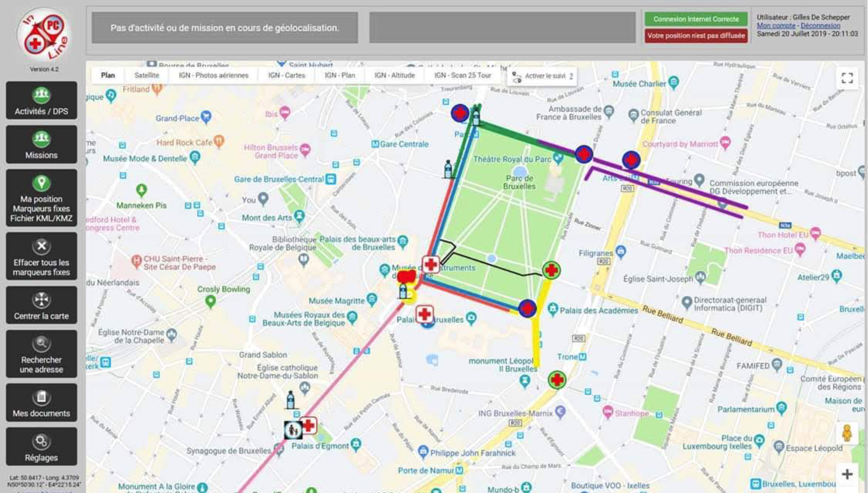Click Théâtre Royal du Parc place
Viewport: 868px width, 493px height.
(512, 159)
